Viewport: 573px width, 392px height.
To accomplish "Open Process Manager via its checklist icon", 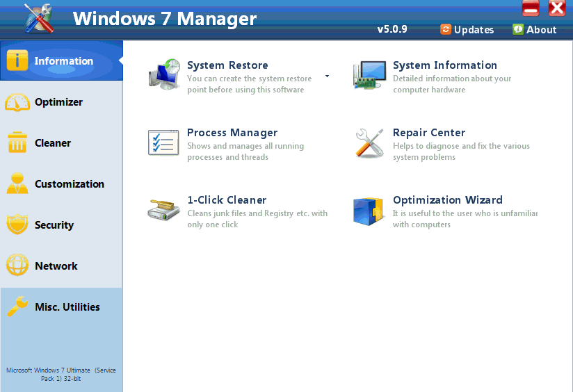I will coord(164,142).
